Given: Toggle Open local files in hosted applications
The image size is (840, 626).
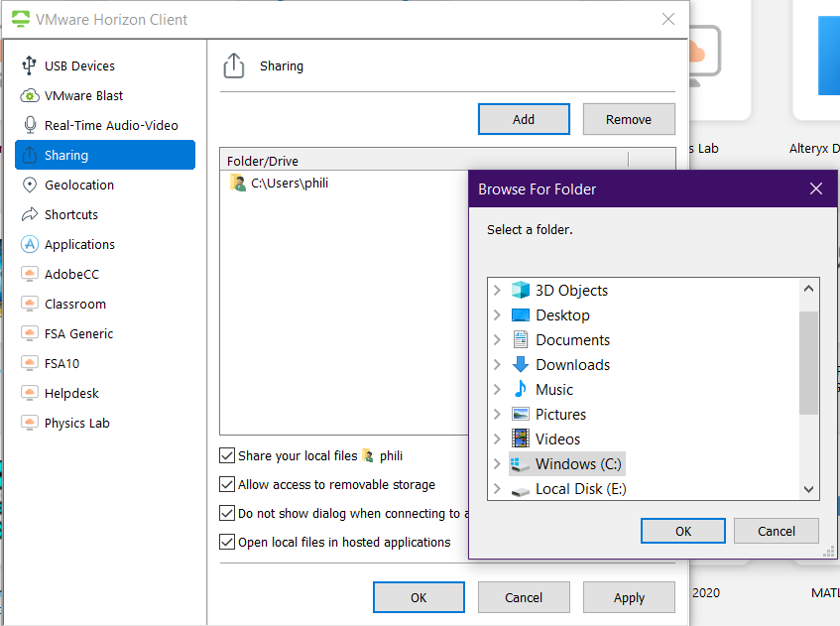Looking at the screenshot, I should [226, 543].
